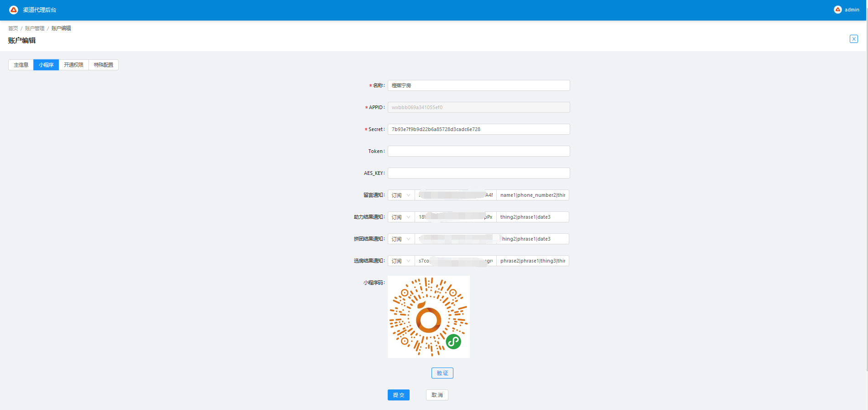Cancel editing with 取消 button
The image size is (868, 410).
click(x=437, y=395)
